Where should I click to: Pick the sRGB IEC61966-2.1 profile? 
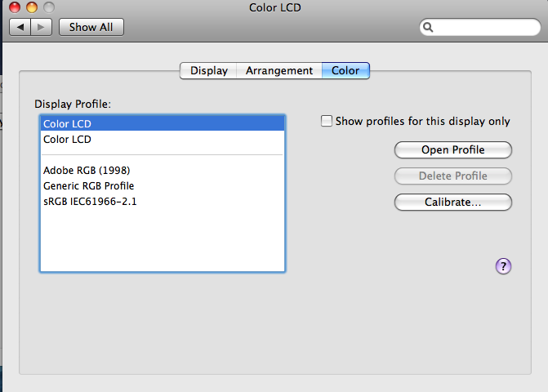point(90,201)
